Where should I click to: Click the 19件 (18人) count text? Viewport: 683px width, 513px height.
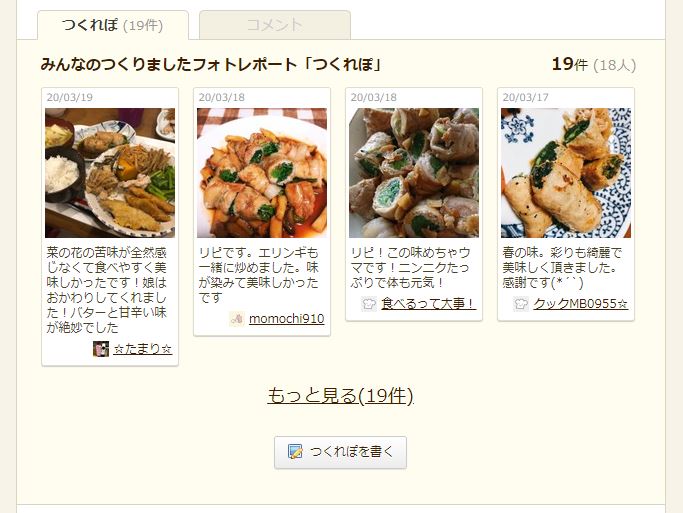click(594, 64)
